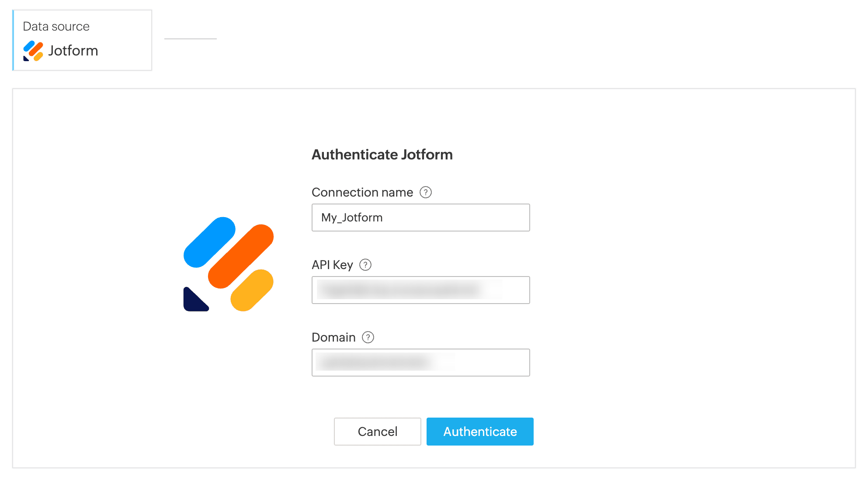Click the help icon beside Connection name

425,192
